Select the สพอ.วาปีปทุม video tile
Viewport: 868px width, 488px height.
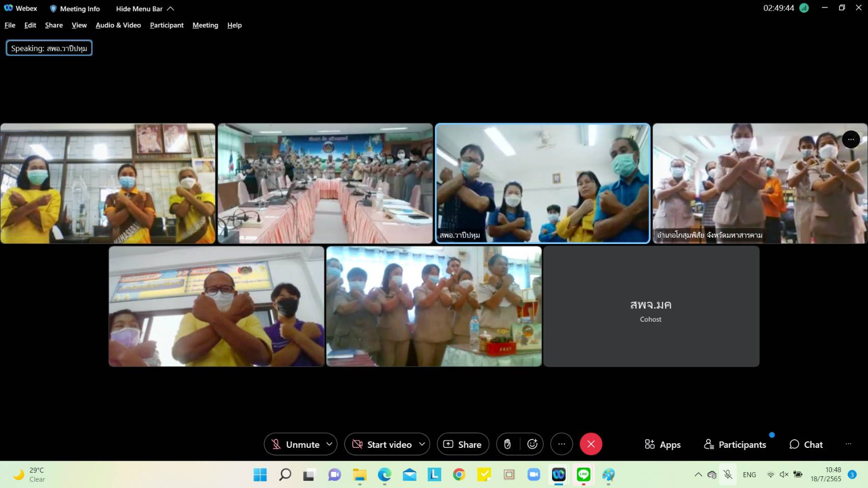(x=542, y=184)
